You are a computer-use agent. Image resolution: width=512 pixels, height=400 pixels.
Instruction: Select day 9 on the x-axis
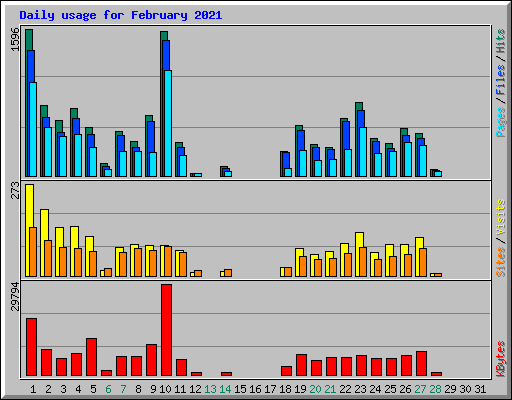[153, 389]
